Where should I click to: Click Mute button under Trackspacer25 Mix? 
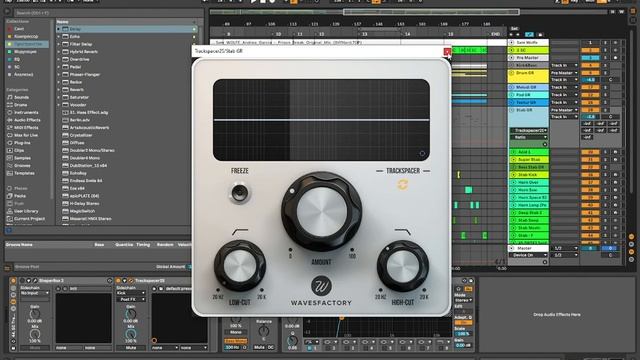click(x=131, y=348)
